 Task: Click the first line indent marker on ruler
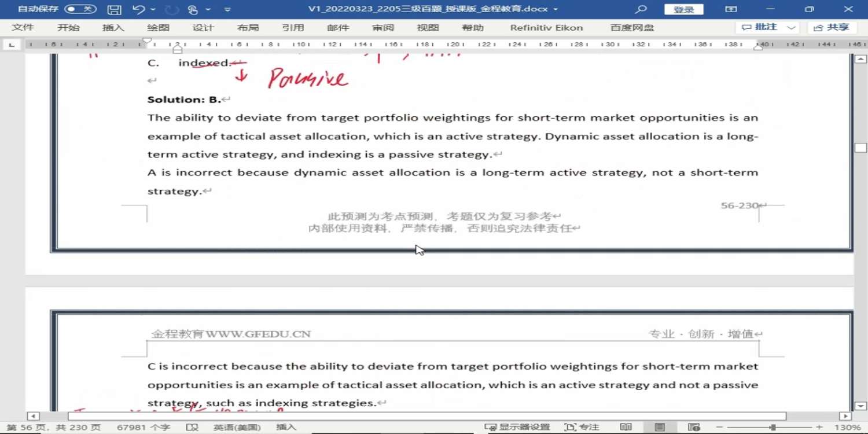click(147, 41)
